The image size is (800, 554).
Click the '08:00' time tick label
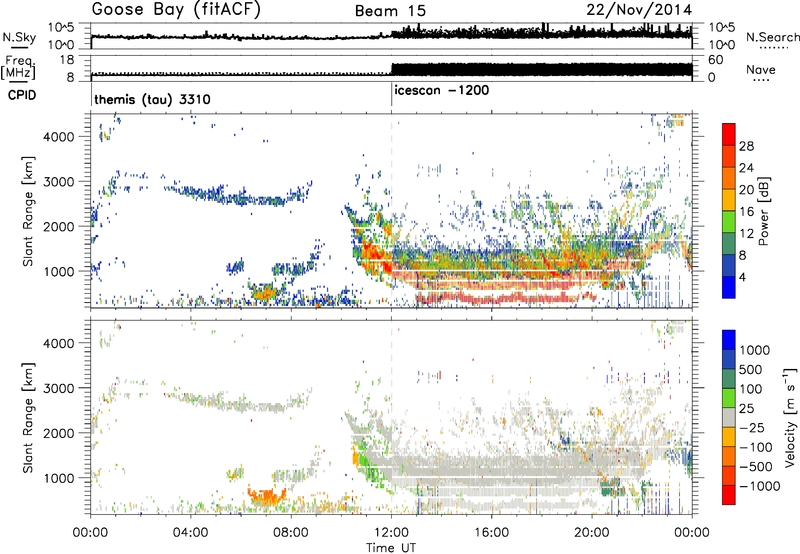[291, 533]
